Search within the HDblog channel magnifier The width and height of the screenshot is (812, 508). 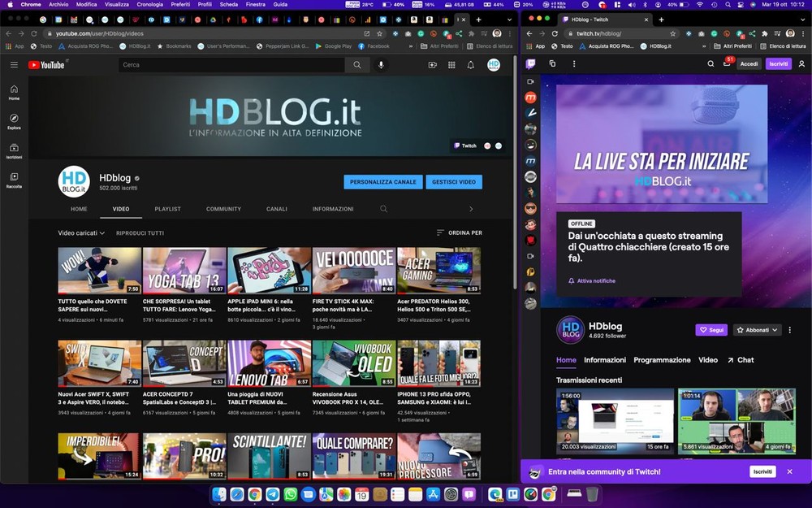(x=384, y=209)
